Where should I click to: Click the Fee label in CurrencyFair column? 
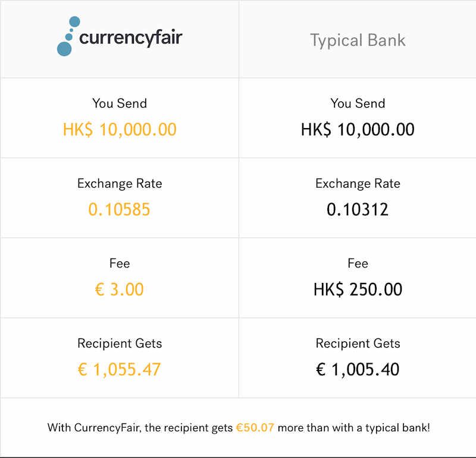(x=120, y=263)
